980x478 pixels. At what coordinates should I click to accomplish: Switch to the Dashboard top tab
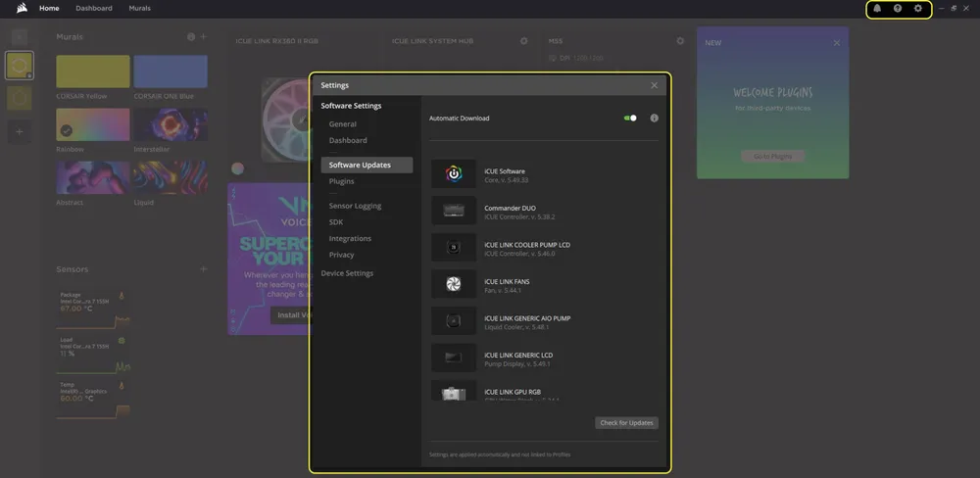pyautogui.click(x=94, y=9)
